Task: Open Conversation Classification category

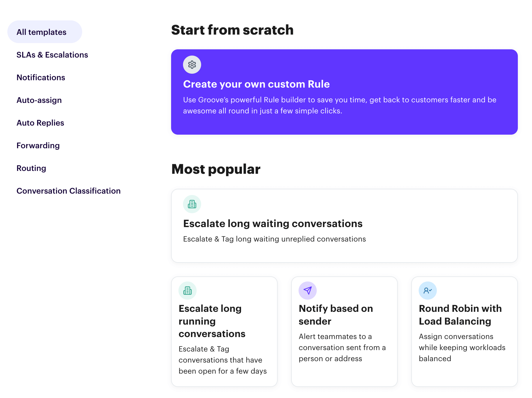Action: 69,191
